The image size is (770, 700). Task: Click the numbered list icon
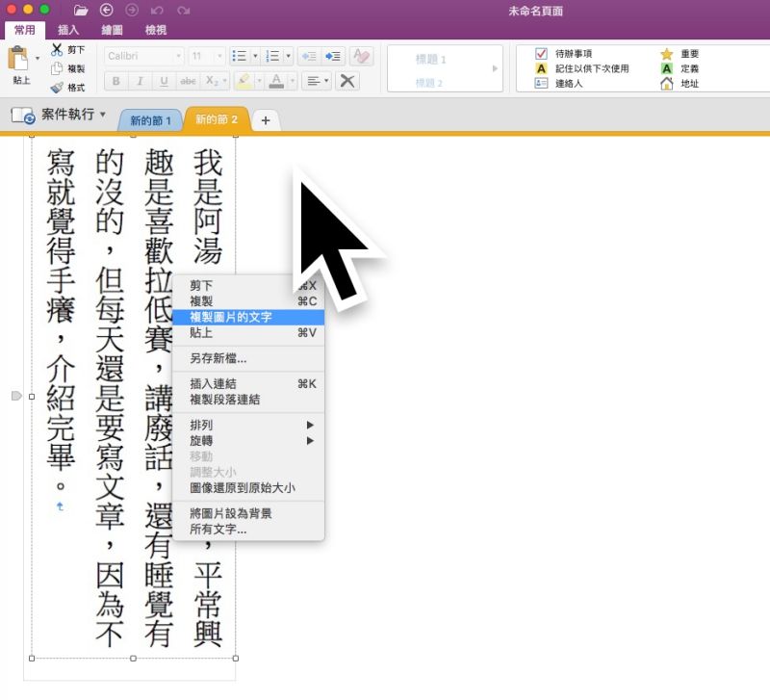point(272,56)
